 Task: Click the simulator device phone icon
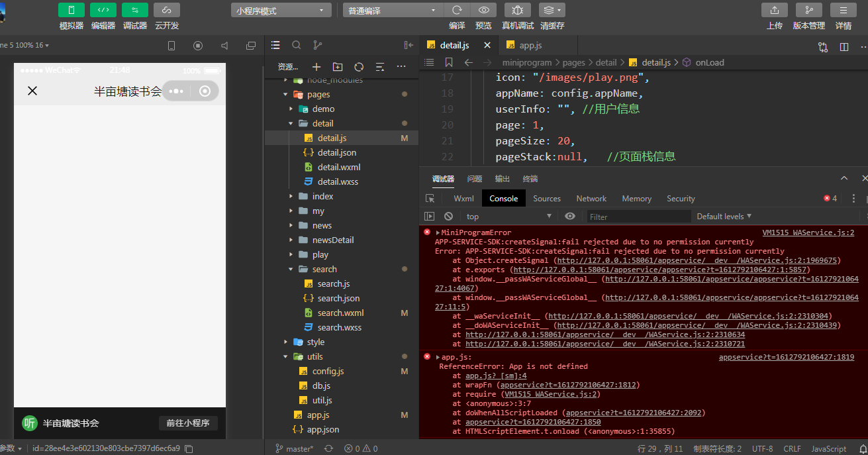pyautogui.click(x=171, y=46)
